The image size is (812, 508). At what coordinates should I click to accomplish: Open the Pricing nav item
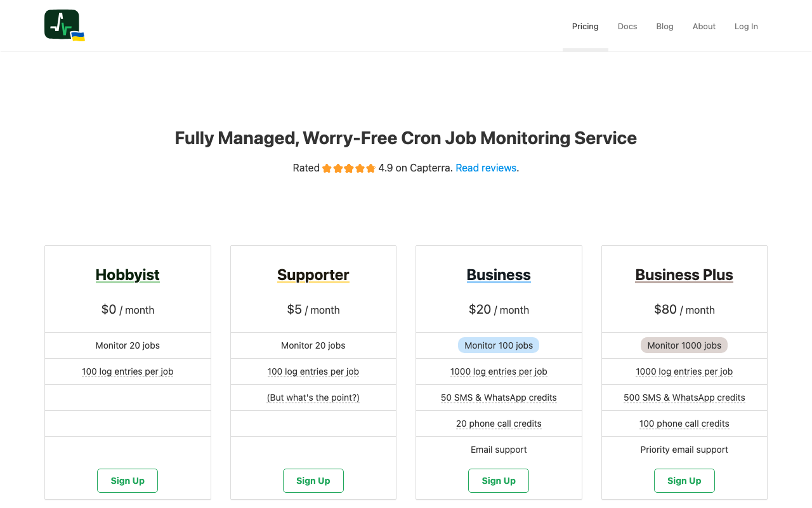pyautogui.click(x=585, y=26)
